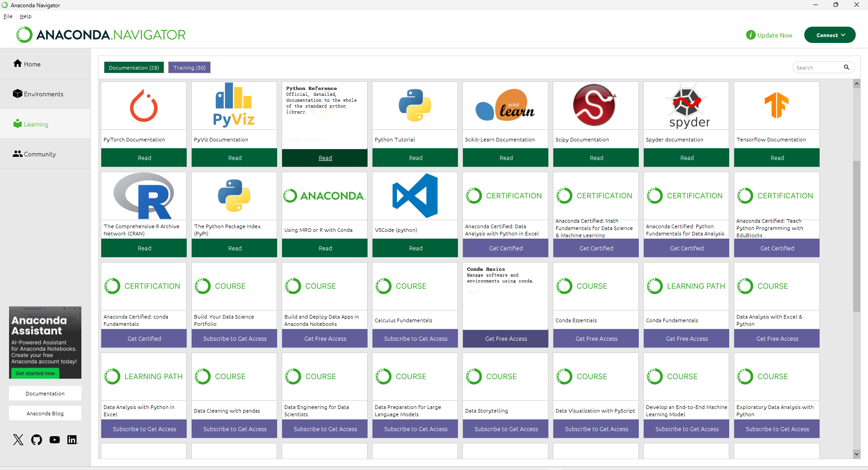Viewport: 868px width, 470px height.
Task: Get Certified for Data Analysis with Python in Excel
Action: pos(505,248)
